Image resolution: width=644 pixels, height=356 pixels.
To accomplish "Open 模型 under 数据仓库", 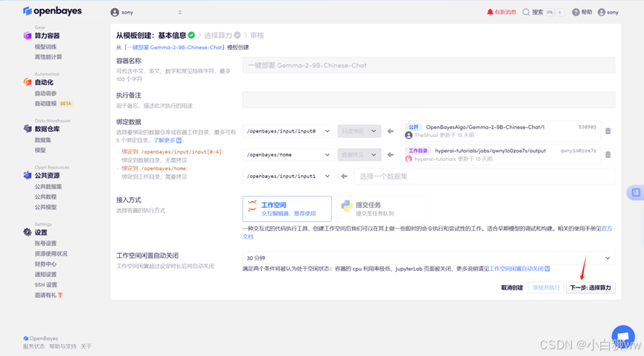I will [x=40, y=150].
